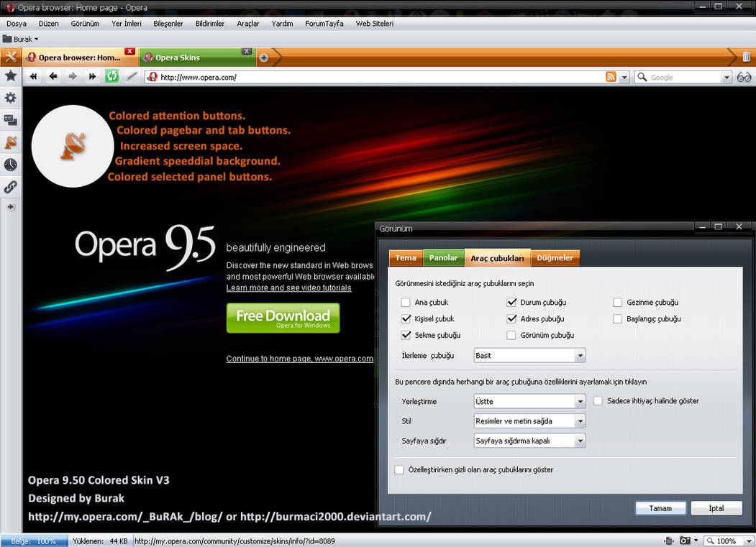This screenshot has height=547, width=756.
Task: Click the Free Download button
Action: click(283, 318)
